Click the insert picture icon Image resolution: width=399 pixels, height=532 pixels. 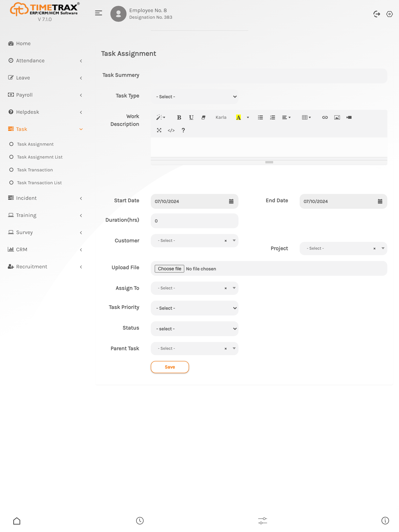337,117
